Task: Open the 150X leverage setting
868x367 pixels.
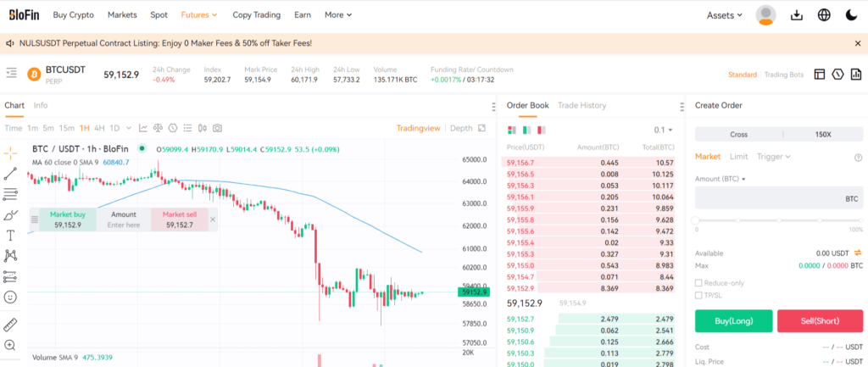Action: click(x=822, y=135)
